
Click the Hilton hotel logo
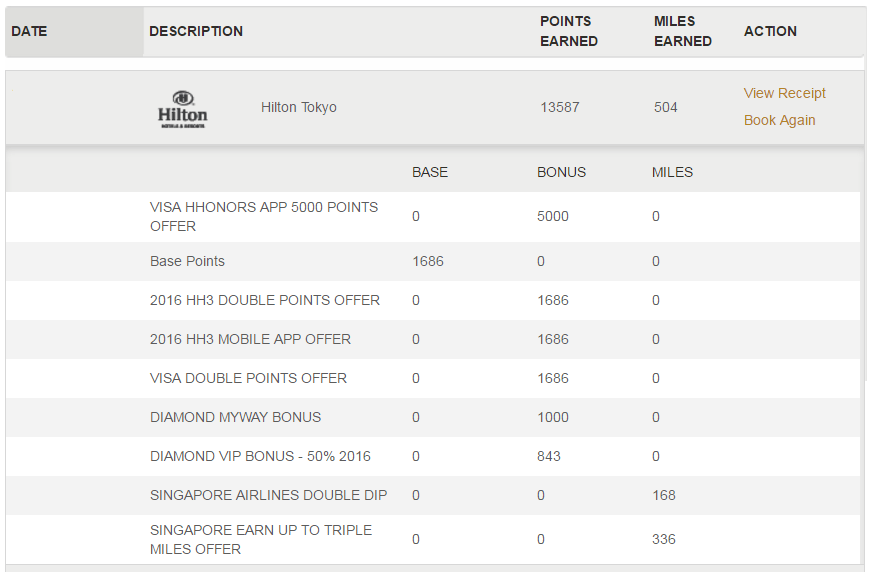tap(183, 109)
